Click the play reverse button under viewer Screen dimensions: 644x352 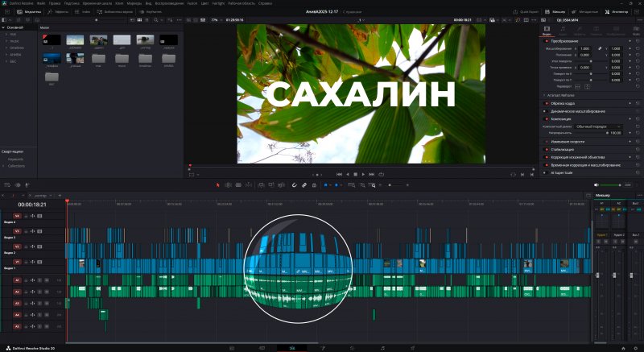[x=348, y=175]
